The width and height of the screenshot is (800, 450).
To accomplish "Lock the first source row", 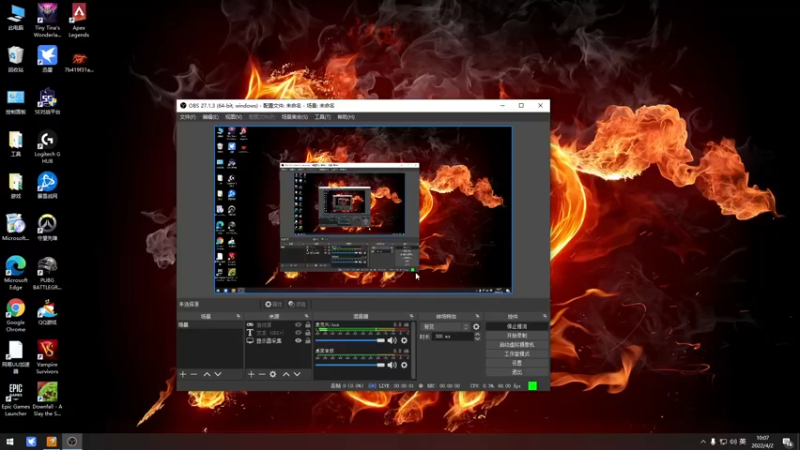I will coord(308,325).
